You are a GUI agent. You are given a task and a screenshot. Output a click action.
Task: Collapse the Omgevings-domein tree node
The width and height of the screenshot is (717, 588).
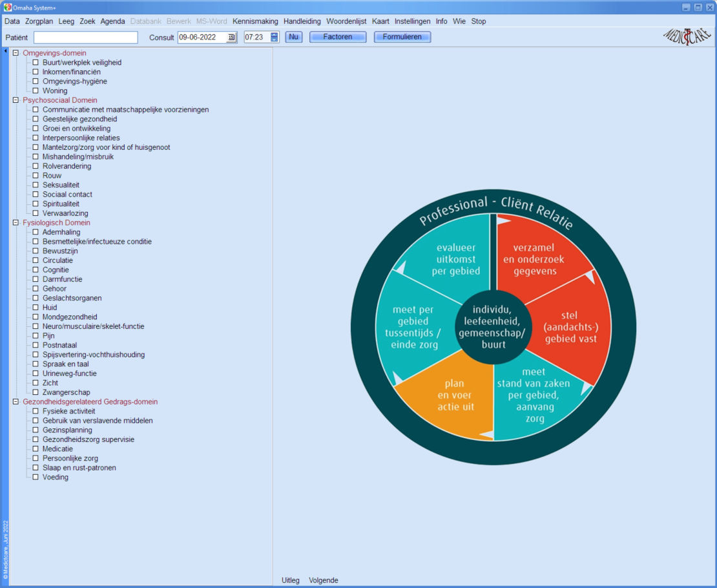[15, 53]
